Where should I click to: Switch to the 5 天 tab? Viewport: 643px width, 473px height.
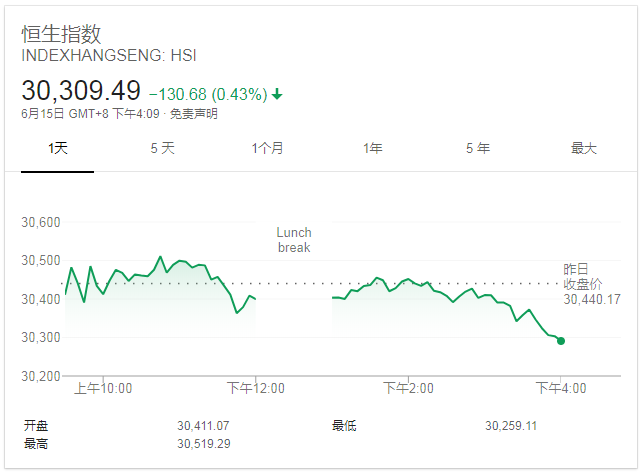(162, 148)
